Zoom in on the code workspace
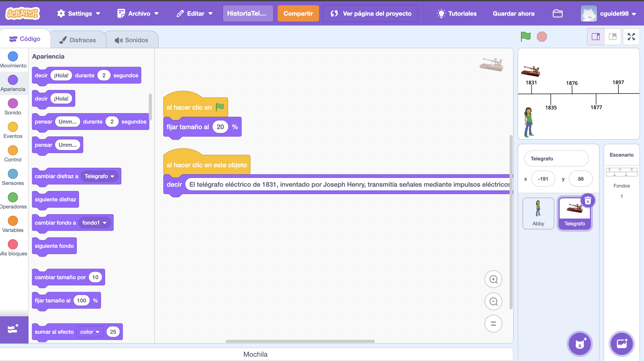 pos(493,279)
